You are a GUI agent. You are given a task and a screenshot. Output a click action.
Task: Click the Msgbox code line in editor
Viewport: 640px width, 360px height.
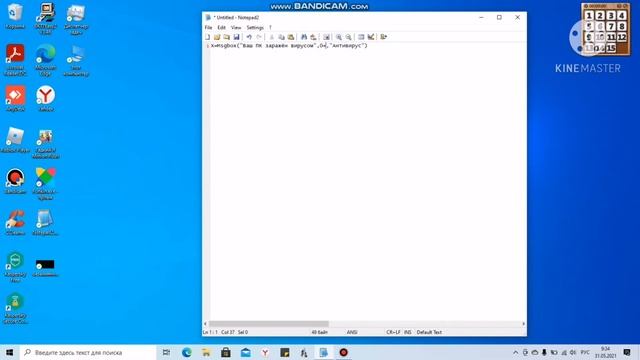[x=289, y=46]
